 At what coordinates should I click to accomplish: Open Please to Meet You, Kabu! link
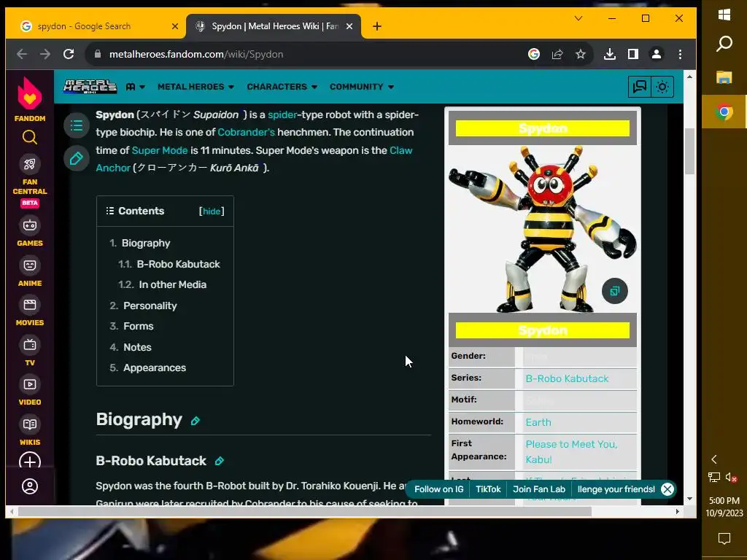(571, 452)
